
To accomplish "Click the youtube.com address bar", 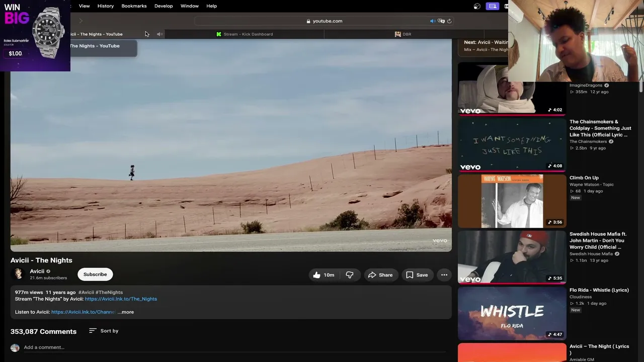I will [x=325, y=21].
